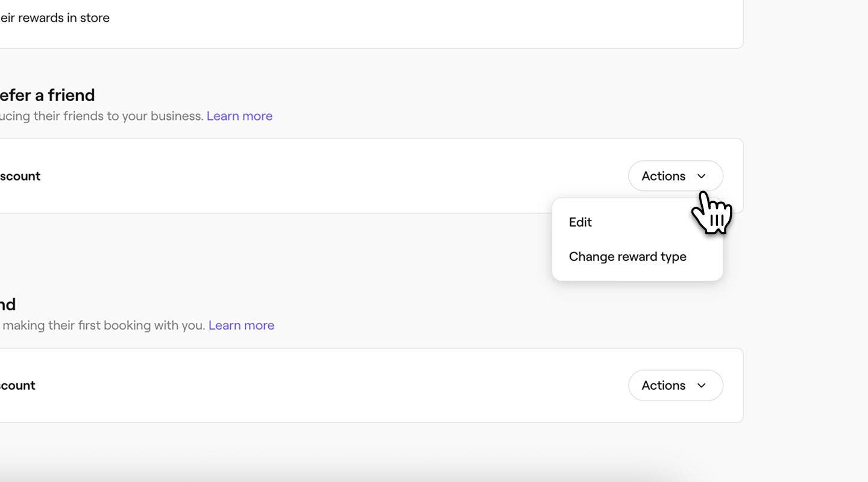Select the rewards in store text at top
The width and height of the screenshot is (868, 482).
point(54,17)
